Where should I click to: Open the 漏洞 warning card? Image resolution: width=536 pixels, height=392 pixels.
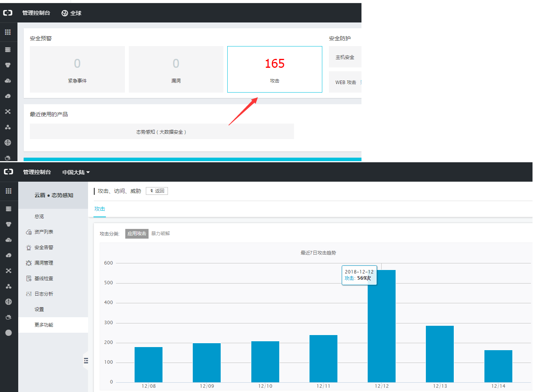click(x=176, y=69)
